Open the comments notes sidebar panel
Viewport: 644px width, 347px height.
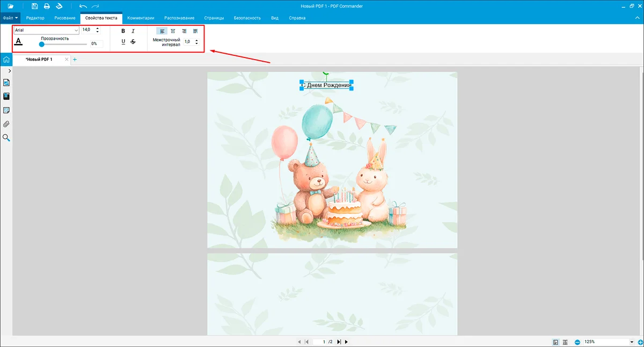[6, 111]
